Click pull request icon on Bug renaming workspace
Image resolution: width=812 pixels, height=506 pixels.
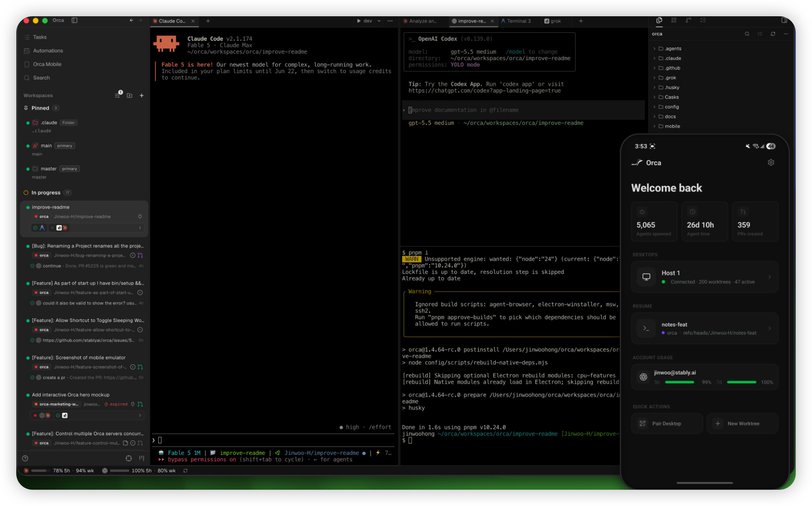(140, 255)
